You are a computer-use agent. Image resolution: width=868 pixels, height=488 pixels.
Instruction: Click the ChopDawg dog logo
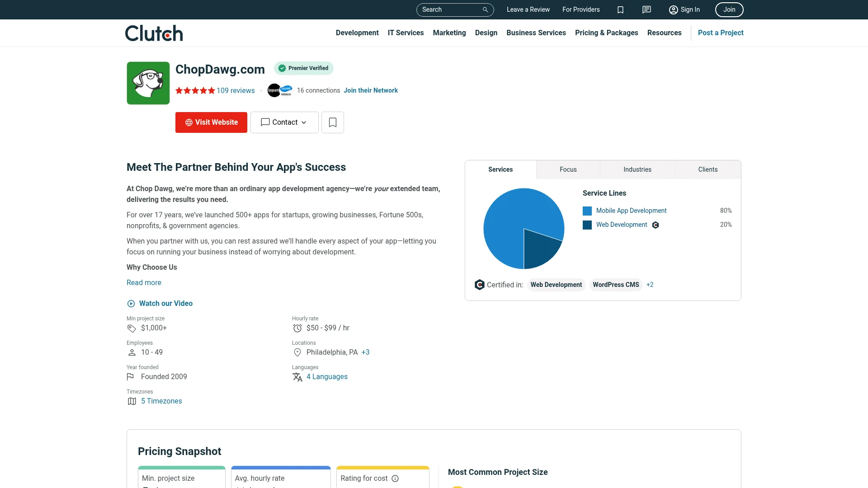coord(148,83)
